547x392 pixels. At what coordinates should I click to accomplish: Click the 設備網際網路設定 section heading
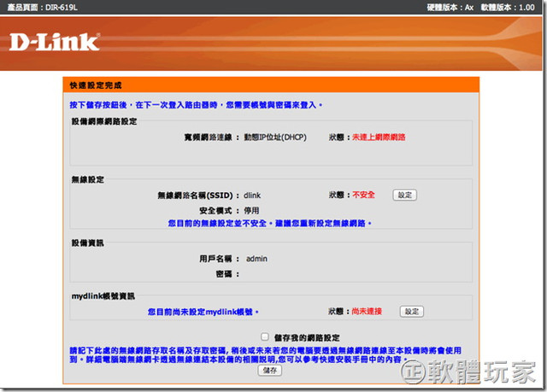pyautogui.click(x=104, y=121)
